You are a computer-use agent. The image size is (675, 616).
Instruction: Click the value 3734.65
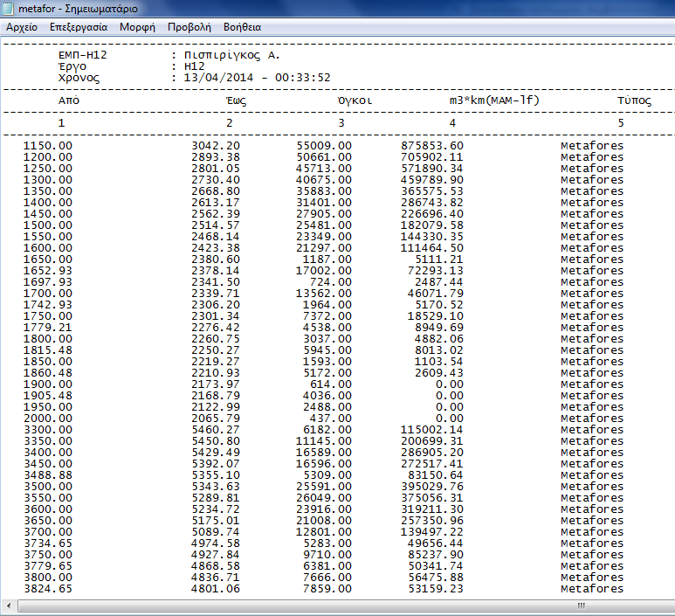tap(48, 543)
